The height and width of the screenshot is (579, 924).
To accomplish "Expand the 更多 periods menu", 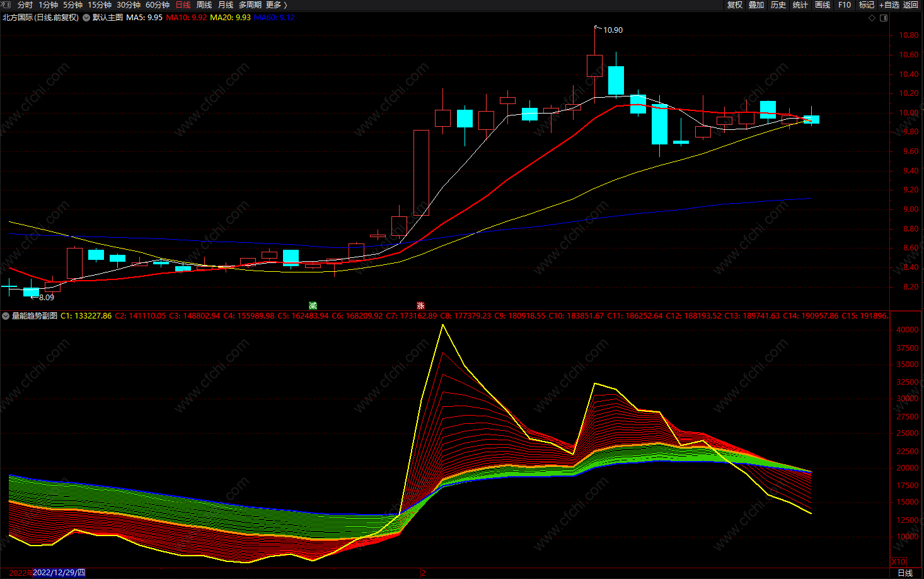I will pos(276,4).
